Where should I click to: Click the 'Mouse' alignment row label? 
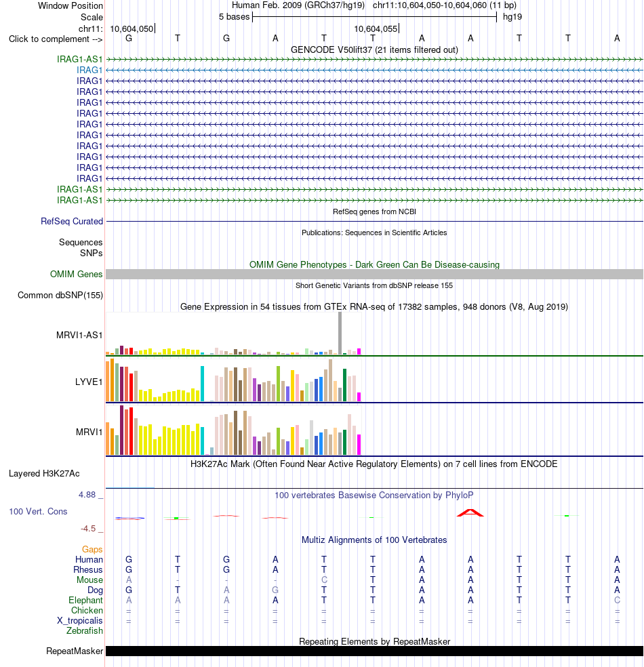89,580
